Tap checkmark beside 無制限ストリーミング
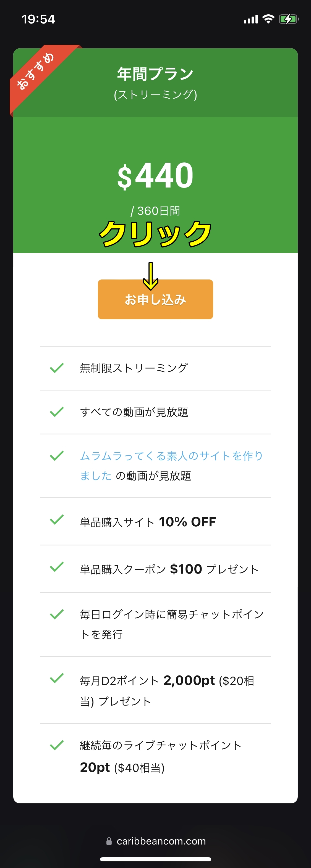This screenshot has width=311, height=868. (x=57, y=368)
